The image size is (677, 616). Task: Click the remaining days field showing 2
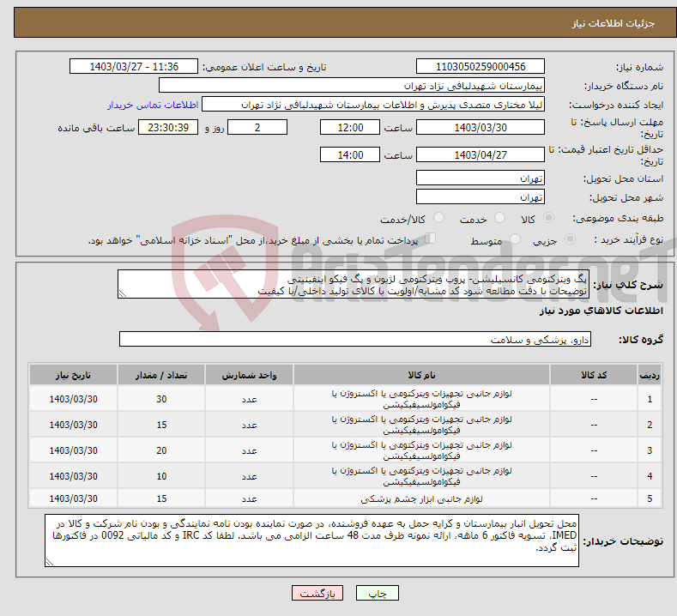[x=257, y=127]
